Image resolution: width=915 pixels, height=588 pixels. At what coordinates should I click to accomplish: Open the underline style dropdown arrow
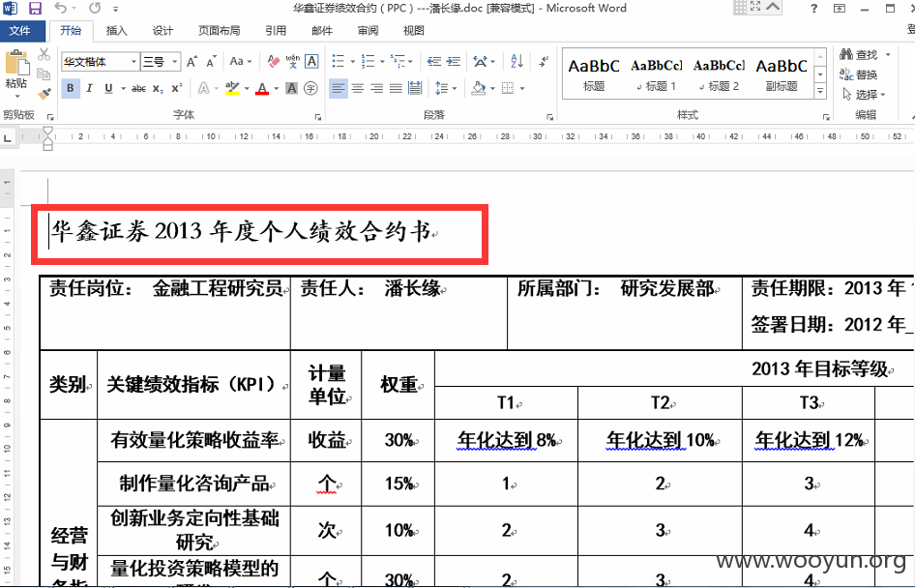click(x=123, y=88)
